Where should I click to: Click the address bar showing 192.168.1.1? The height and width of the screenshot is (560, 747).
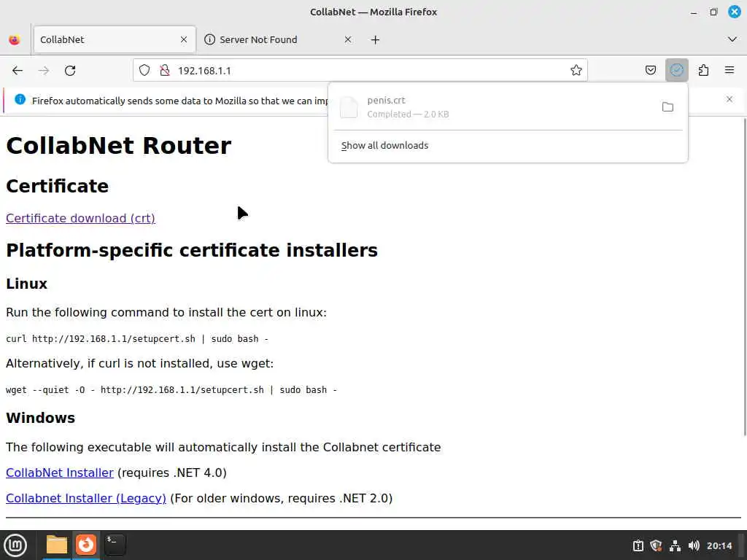(360, 71)
